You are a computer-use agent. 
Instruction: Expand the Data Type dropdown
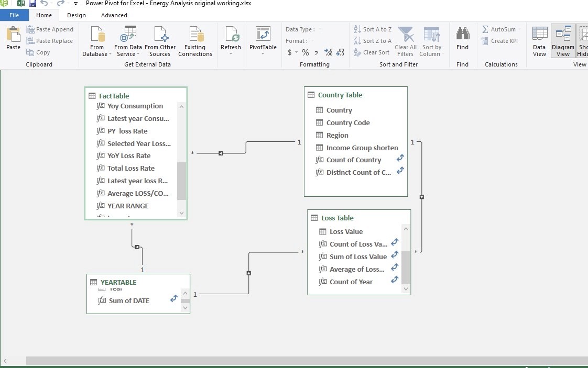tap(320, 29)
